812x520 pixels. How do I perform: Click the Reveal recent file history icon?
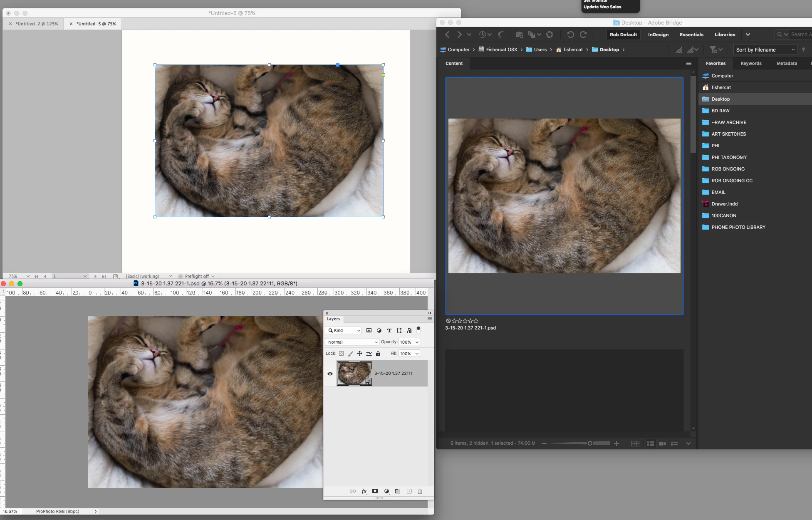click(x=483, y=35)
